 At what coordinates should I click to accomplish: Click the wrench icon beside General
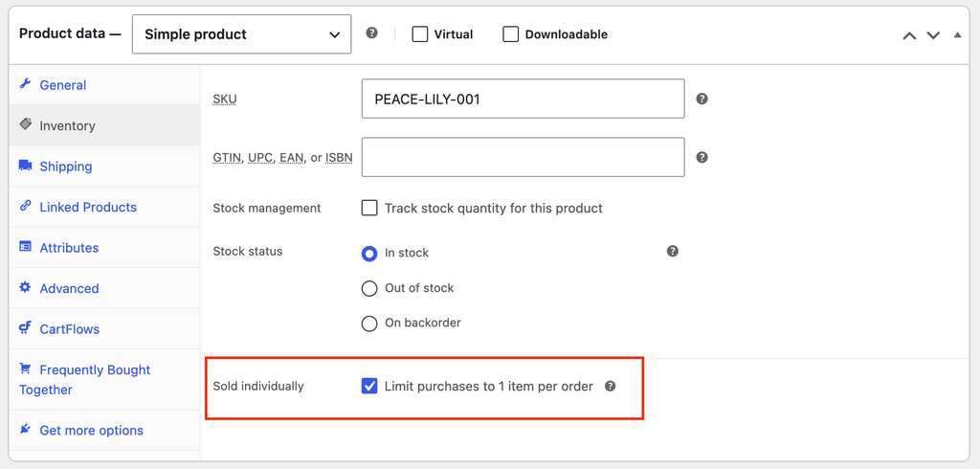(x=25, y=84)
